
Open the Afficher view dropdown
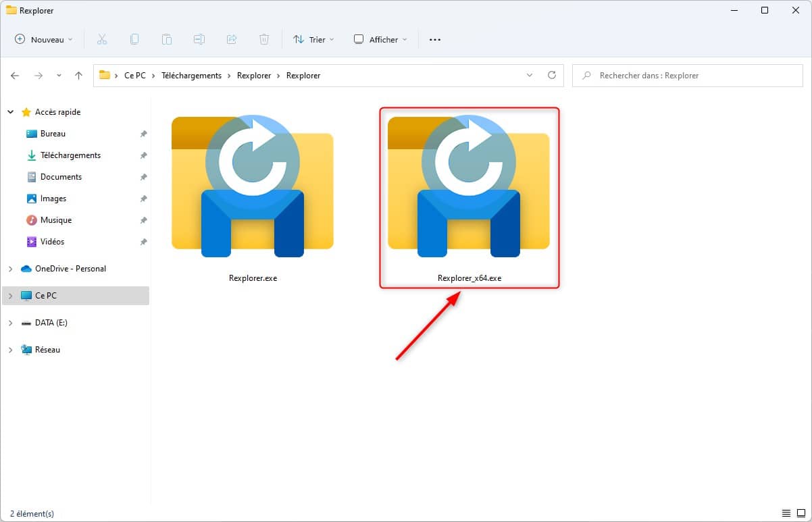[x=381, y=40]
